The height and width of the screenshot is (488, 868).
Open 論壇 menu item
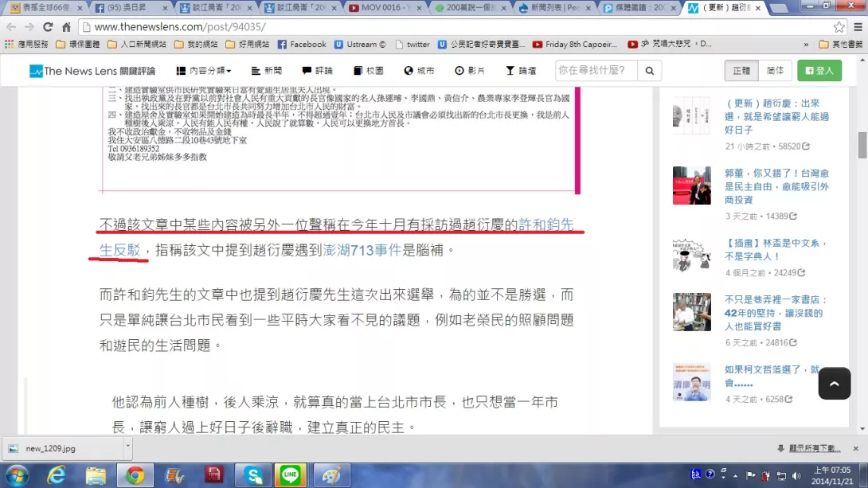click(521, 71)
